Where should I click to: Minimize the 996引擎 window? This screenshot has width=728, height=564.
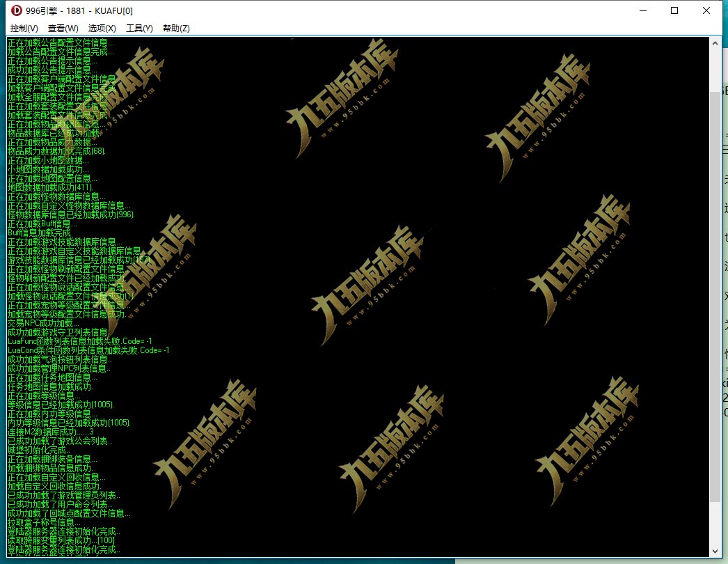point(643,10)
